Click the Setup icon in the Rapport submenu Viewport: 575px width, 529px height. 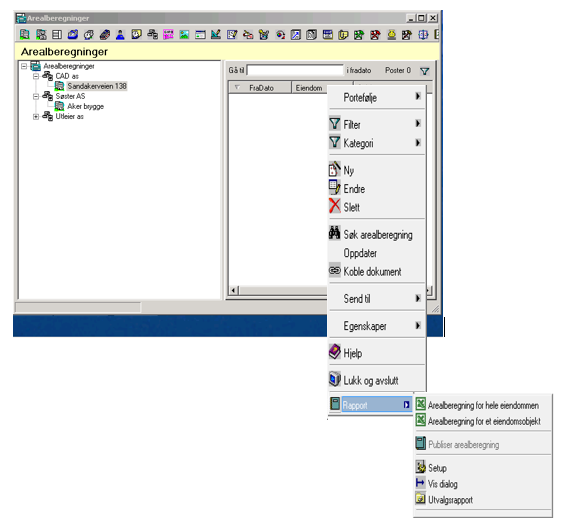point(421,467)
